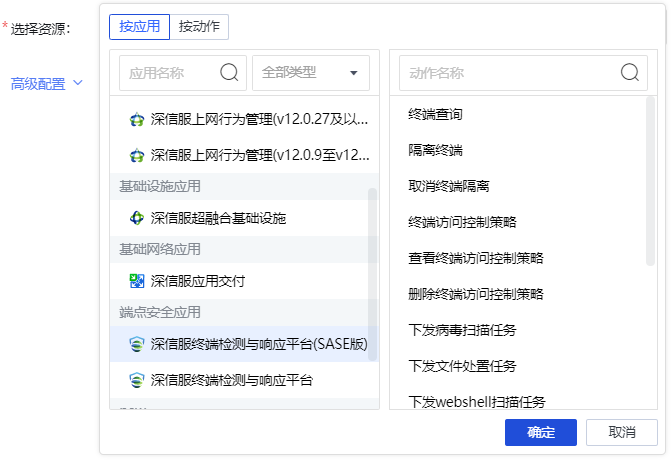
Task: Select the 取消终端隔离 action
Action: [x=449, y=186]
